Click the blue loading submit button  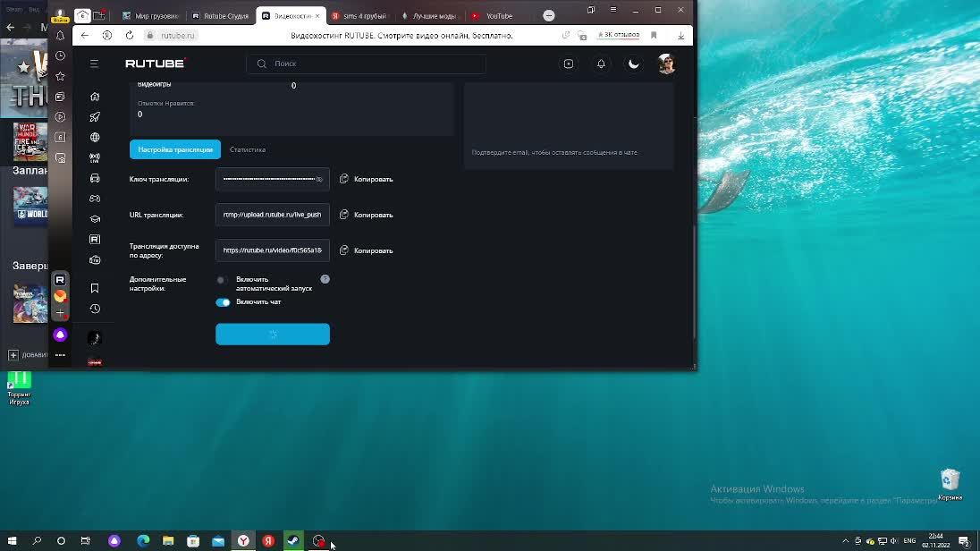273,334
